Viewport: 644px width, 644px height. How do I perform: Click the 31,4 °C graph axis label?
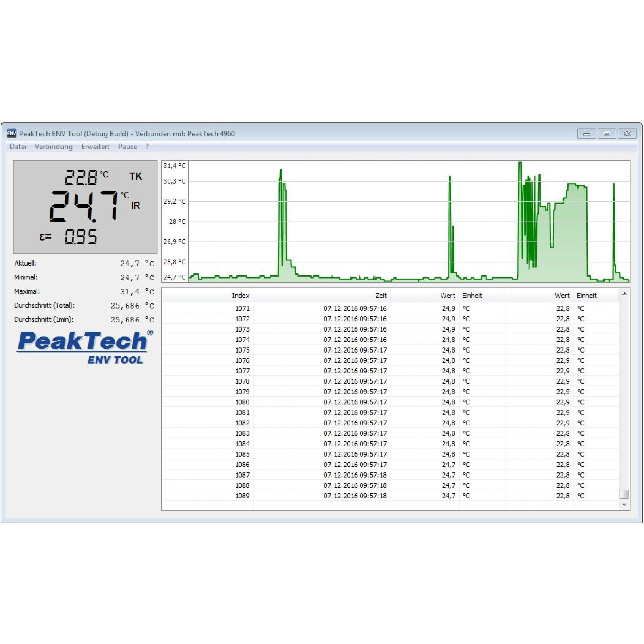click(174, 166)
